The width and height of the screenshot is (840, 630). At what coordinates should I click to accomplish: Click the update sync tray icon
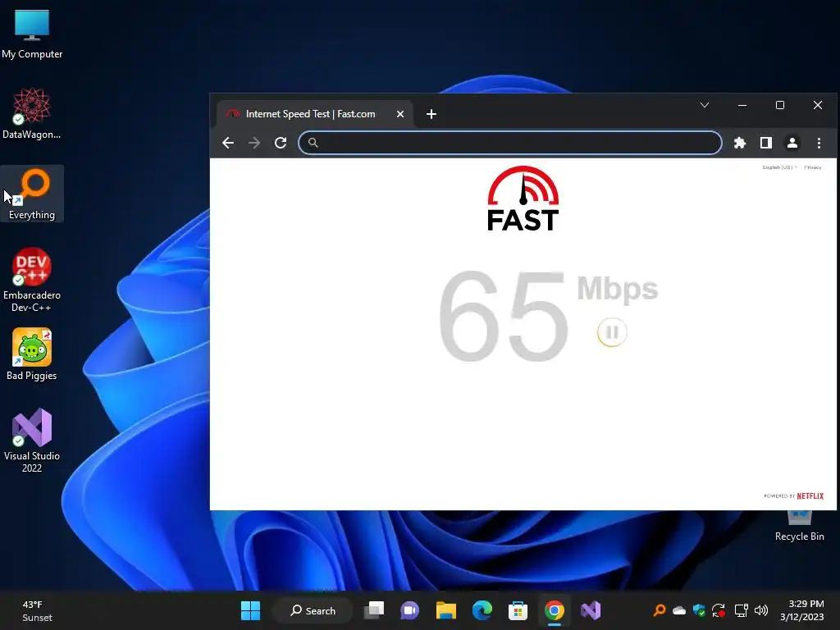[719, 610]
